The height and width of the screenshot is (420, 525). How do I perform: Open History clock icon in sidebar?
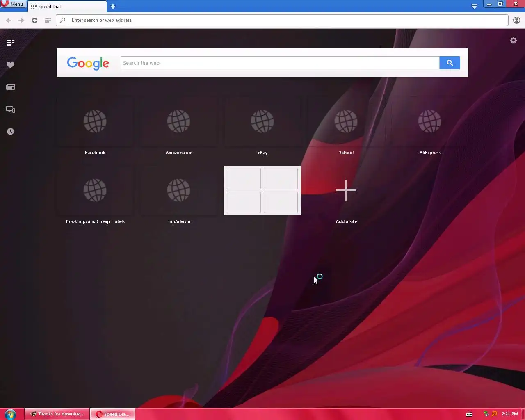[10, 131]
